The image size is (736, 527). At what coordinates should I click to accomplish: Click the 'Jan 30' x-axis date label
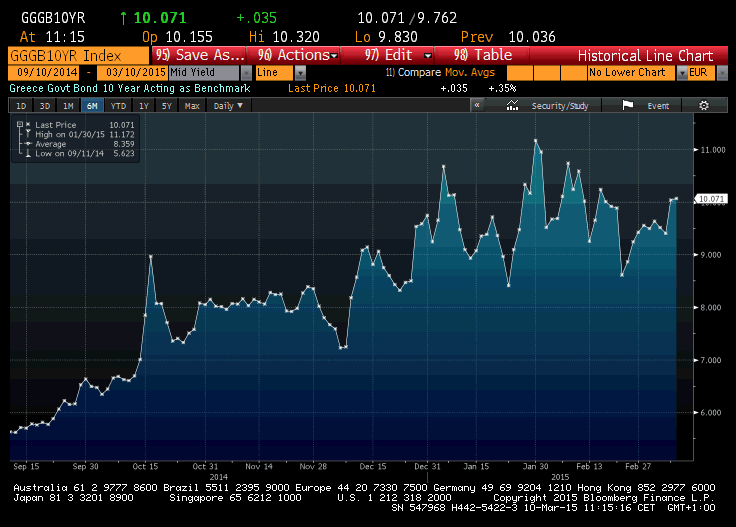pyautogui.click(x=536, y=466)
